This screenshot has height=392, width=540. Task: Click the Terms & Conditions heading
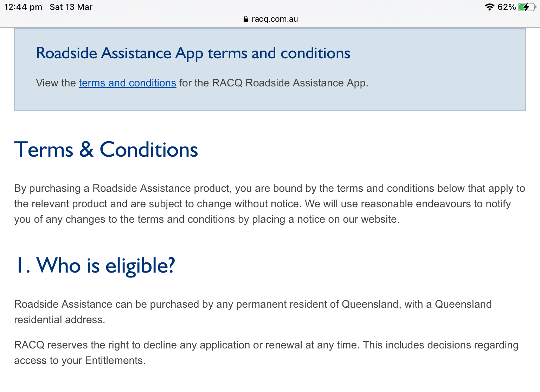106,149
